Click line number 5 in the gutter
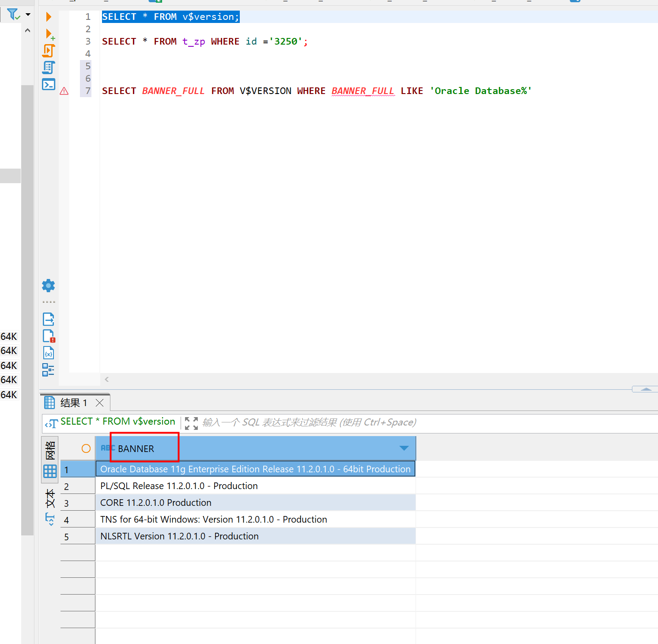The height and width of the screenshot is (644, 658). 88,66
